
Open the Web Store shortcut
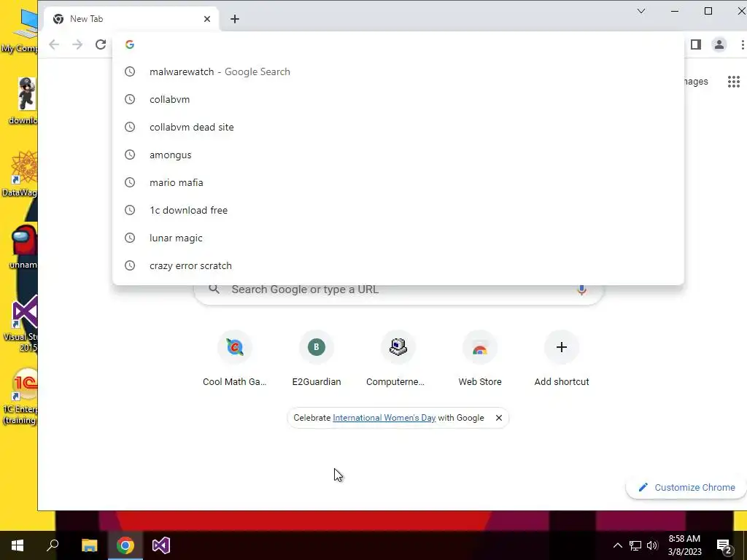[480, 359]
